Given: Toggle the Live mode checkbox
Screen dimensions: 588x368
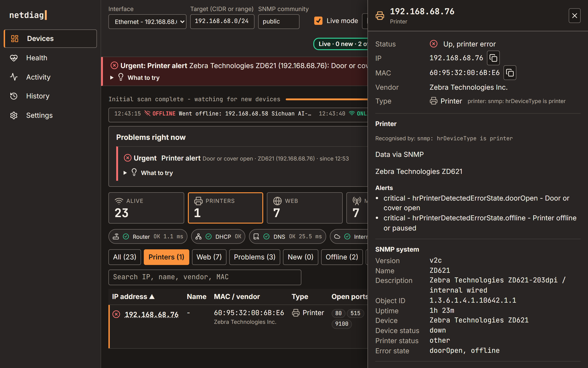Looking at the screenshot, I should 318,21.
